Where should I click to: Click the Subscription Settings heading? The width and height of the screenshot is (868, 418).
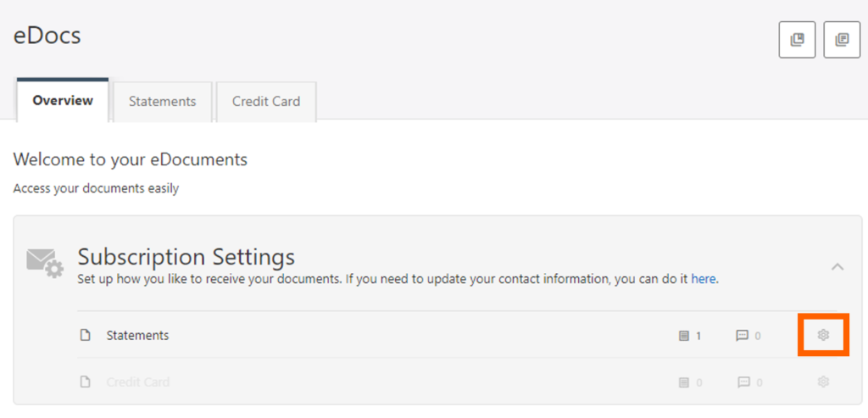click(186, 257)
